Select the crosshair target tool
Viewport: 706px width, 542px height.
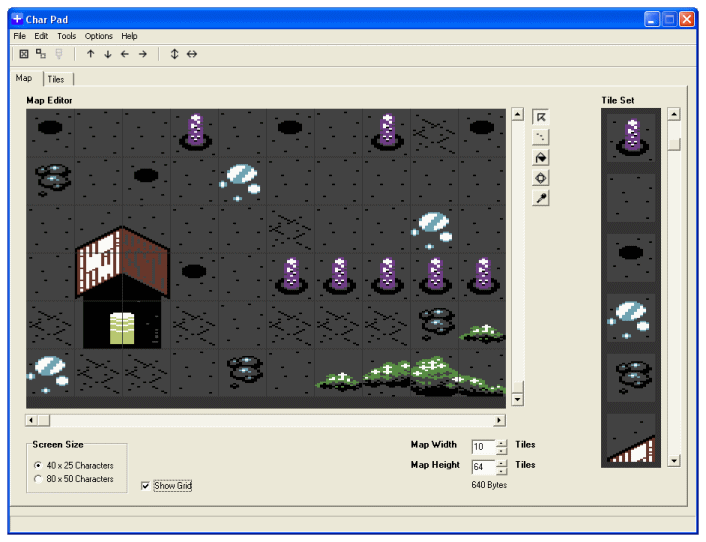540,178
